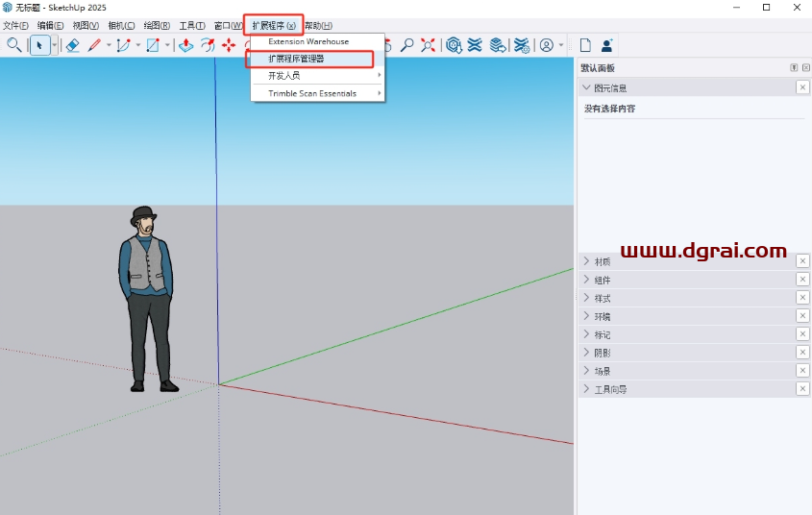Select the arrow Select tool
812x515 pixels.
(x=39, y=45)
